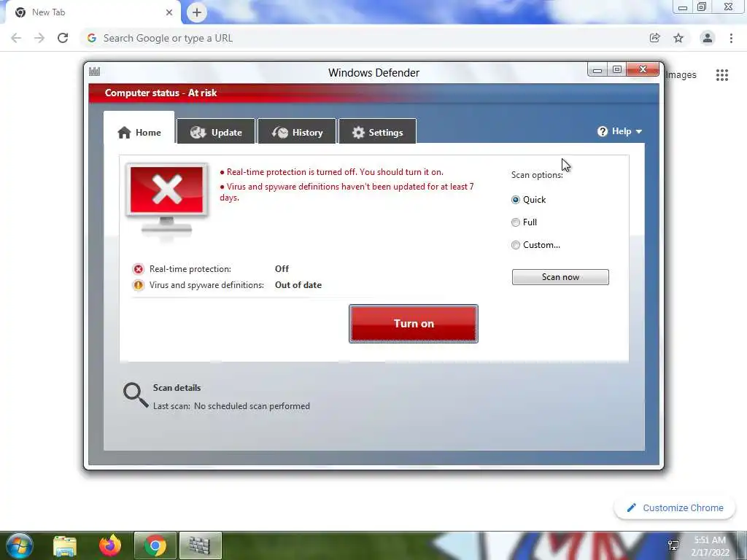Click the Computer status - At risk banner text
747x560 pixels.
160,93
